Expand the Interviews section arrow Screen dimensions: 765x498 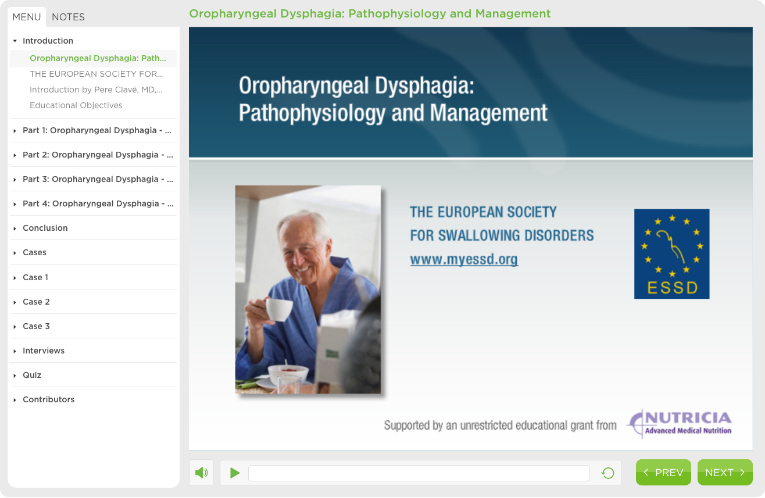tap(15, 351)
